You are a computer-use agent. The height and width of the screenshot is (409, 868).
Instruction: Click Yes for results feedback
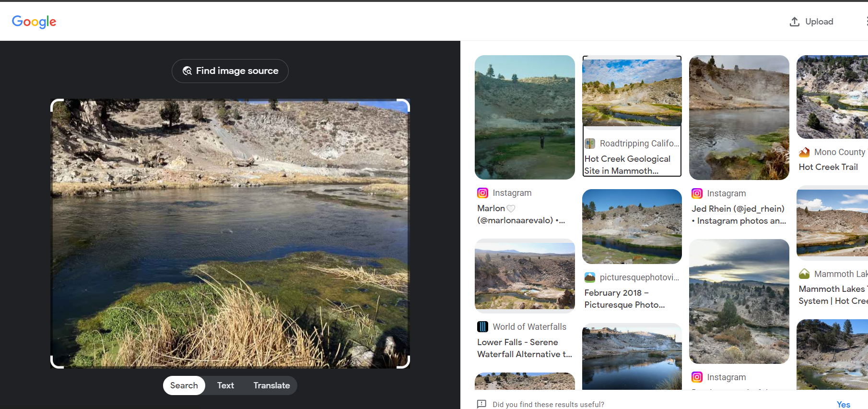[843, 404]
